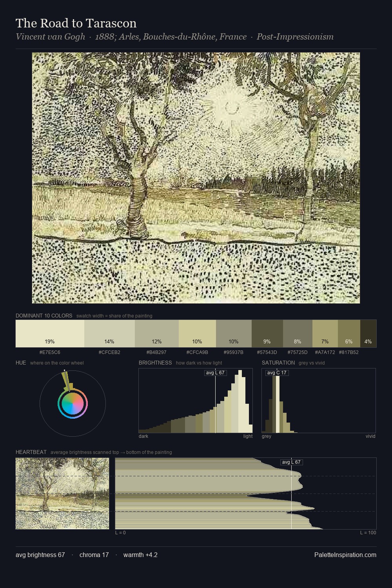Viewport: 392px width, 588px height.
Task: Click the hex label #CFCEB2
Action: tap(109, 352)
